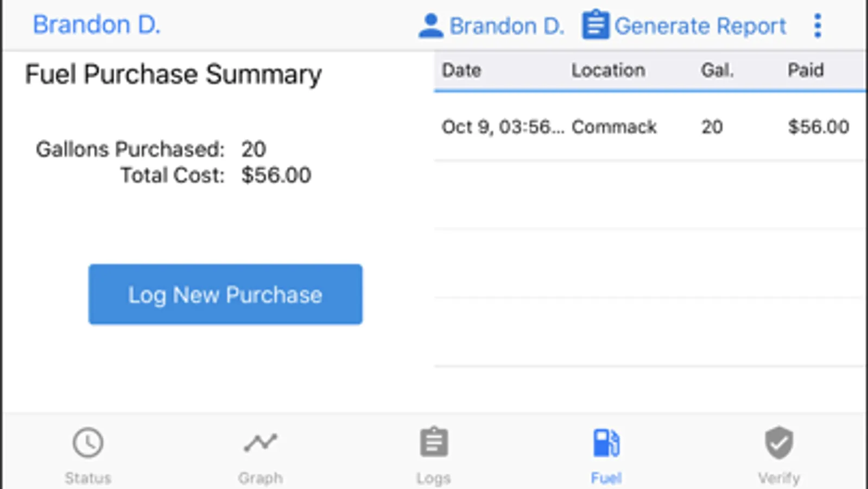Click the Gal. column header

pyautogui.click(x=717, y=70)
